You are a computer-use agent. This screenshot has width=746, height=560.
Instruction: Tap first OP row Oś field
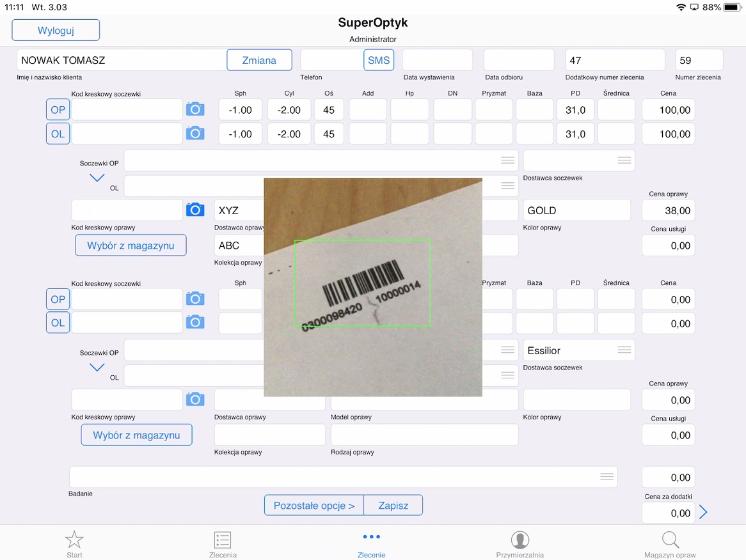pos(329,110)
